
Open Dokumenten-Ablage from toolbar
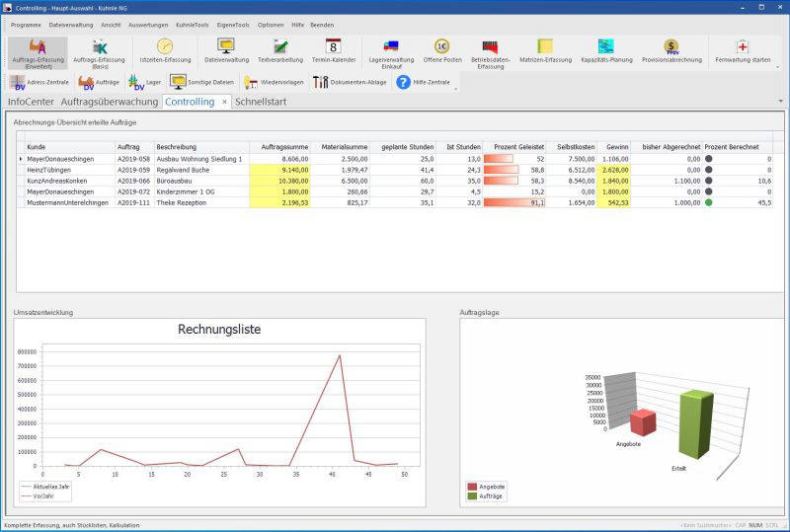tap(350, 82)
